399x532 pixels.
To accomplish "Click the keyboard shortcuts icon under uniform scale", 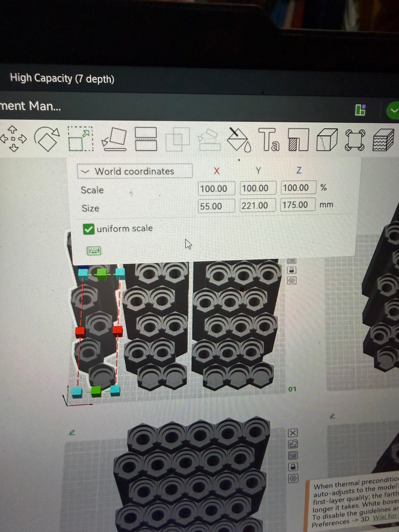I will 94,251.
